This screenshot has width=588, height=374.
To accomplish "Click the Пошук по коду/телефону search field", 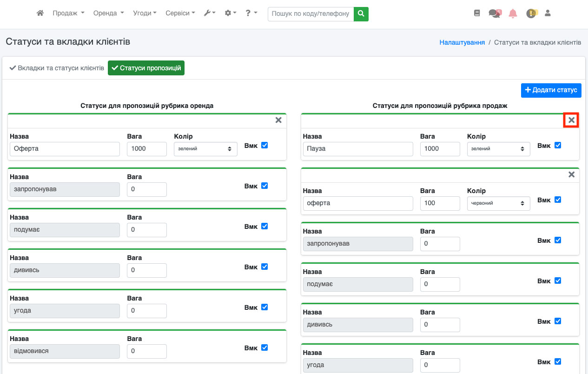I will coord(311,13).
